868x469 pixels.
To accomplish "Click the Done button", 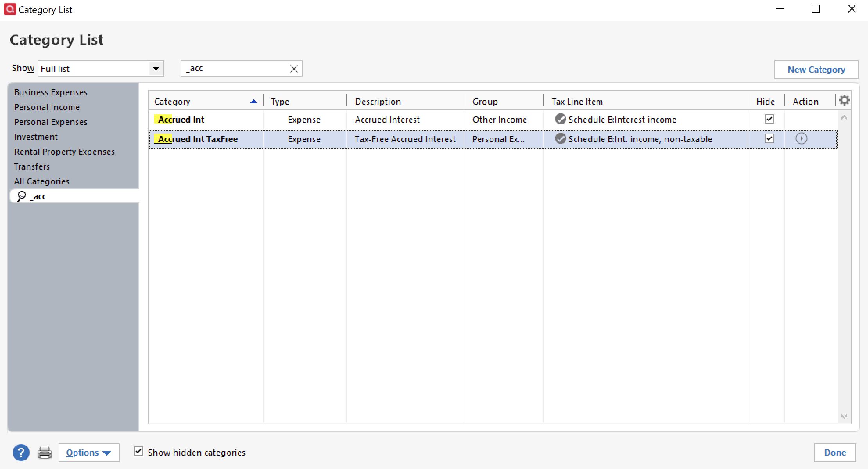I will click(834, 452).
